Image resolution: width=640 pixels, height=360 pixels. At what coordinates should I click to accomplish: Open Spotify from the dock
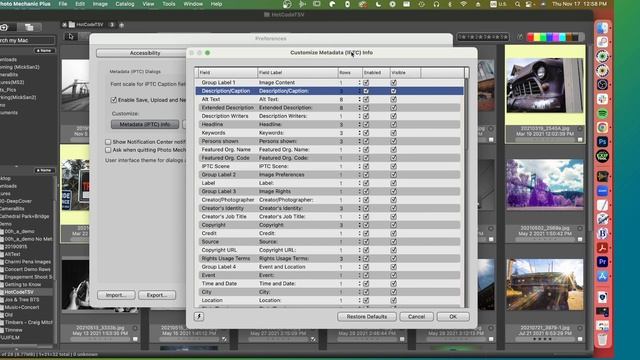[602, 113]
